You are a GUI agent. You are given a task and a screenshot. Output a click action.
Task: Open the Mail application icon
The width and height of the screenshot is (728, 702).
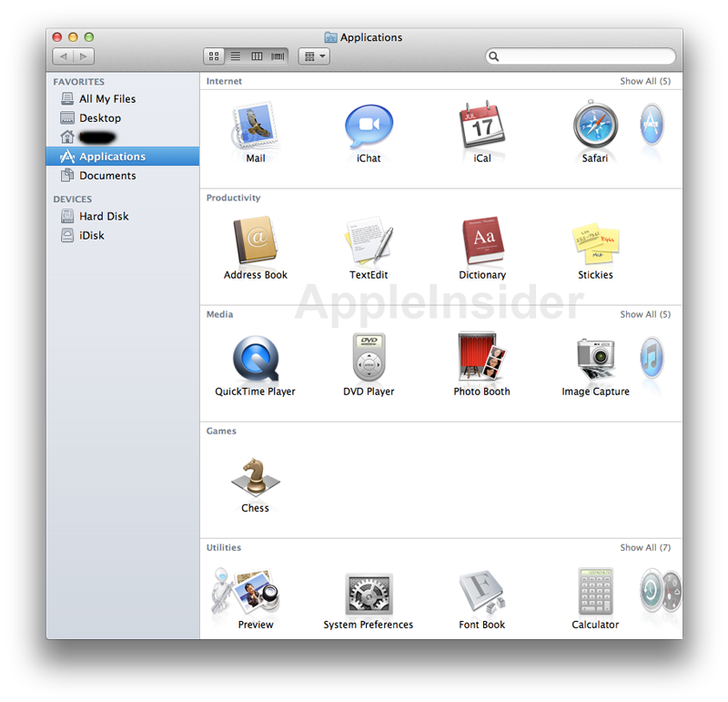(255, 127)
